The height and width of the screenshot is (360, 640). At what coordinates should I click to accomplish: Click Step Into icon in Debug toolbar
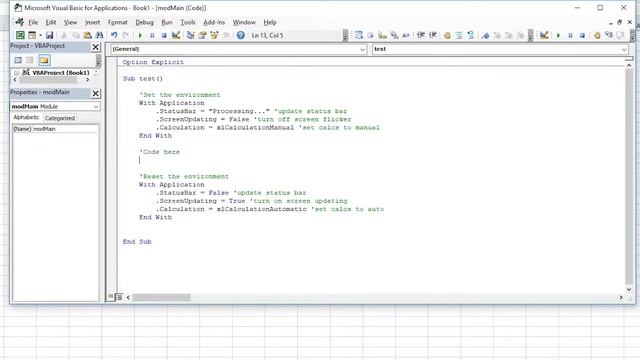tap(609, 35)
